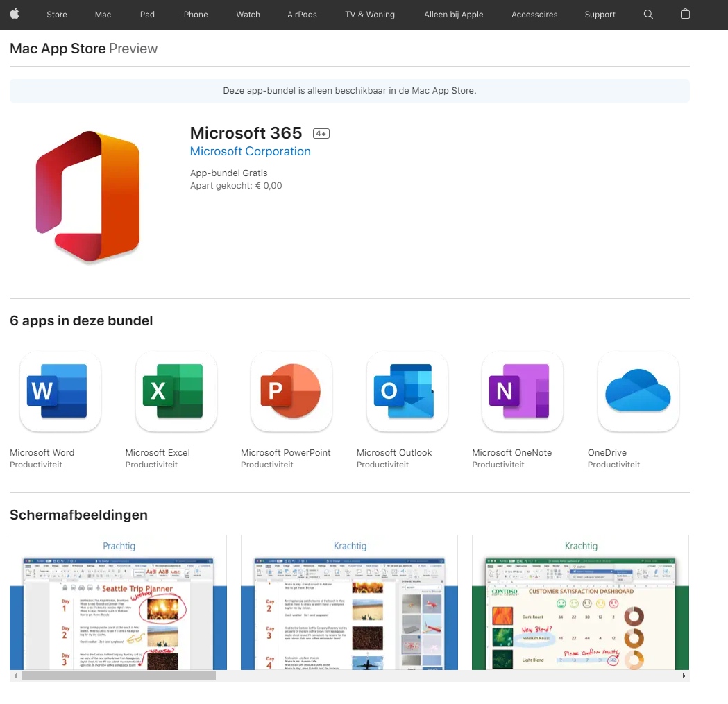Open the Microsoft PowerPoint app icon

[291, 391]
